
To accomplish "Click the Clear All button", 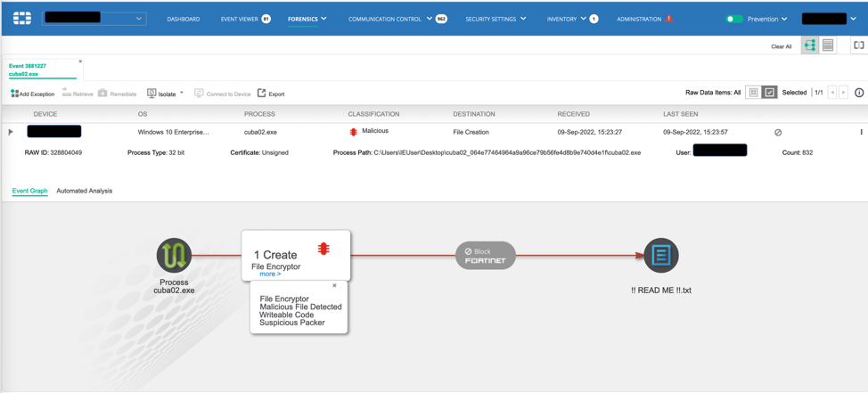I will click(x=781, y=46).
